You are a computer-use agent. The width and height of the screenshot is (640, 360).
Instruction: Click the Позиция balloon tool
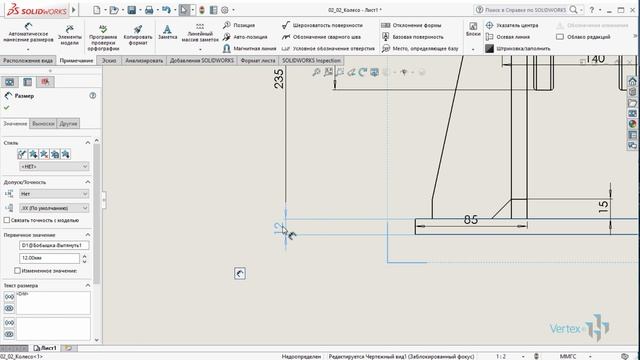239,25
